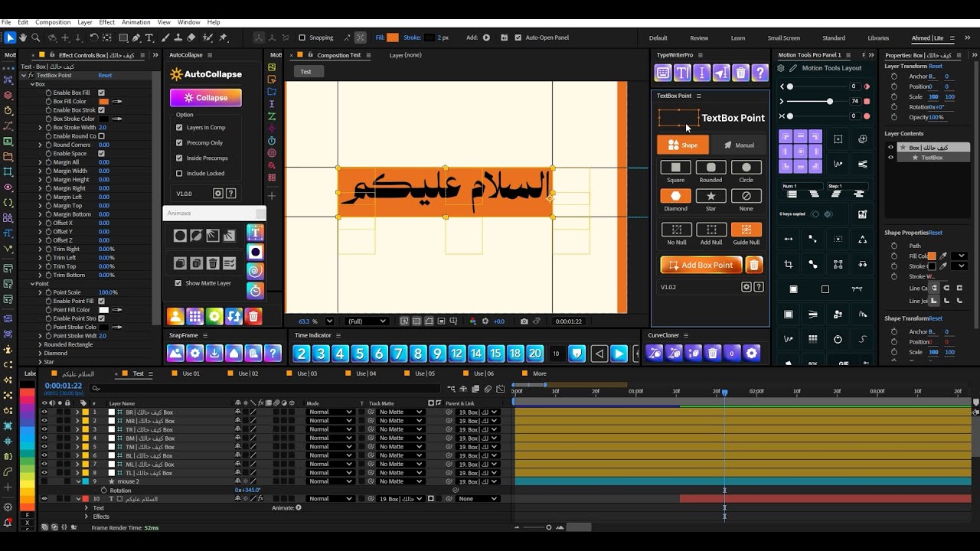
Task: Select the Star shape in TextBox Point
Action: coord(710,197)
